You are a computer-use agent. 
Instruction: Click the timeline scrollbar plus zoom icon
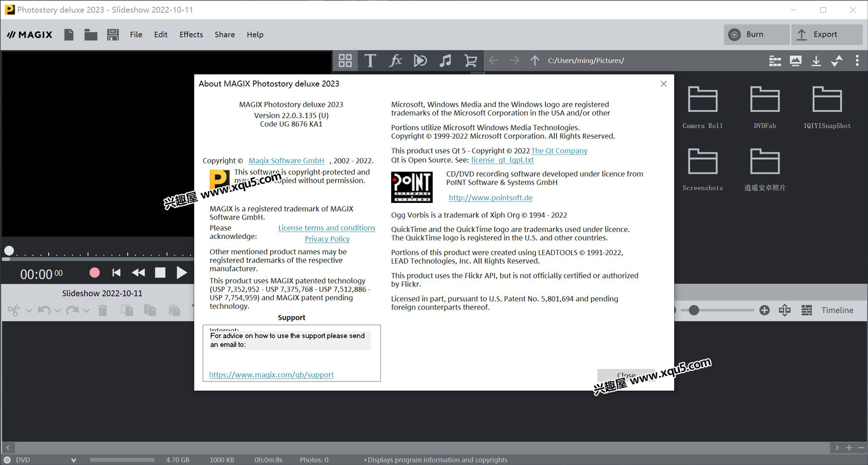pos(849,448)
